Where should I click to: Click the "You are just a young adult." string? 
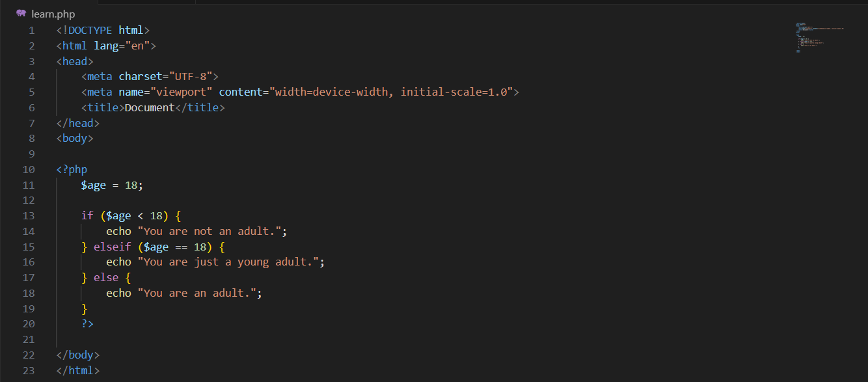[x=228, y=262]
